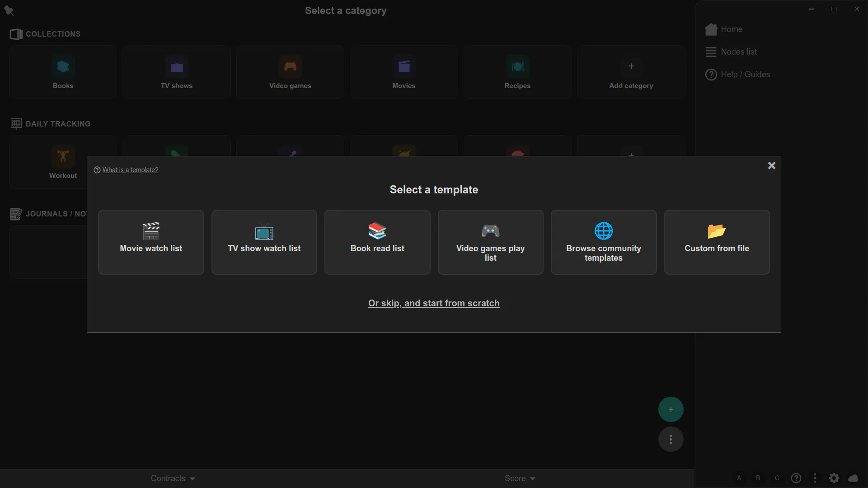Open the TV shows category
868x488 pixels.
pos(177,72)
